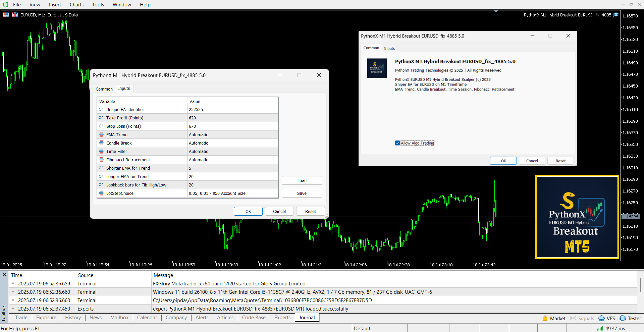The width and height of the screenshot is (644, 332).
Task: Open the Experts tab in Toolbox
Action: (x=282, y=318)
